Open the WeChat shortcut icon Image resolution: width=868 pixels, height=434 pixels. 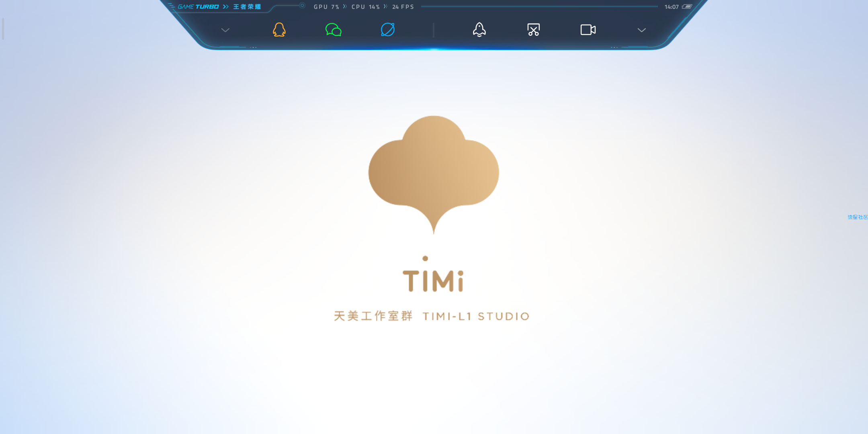click(334, 30)
